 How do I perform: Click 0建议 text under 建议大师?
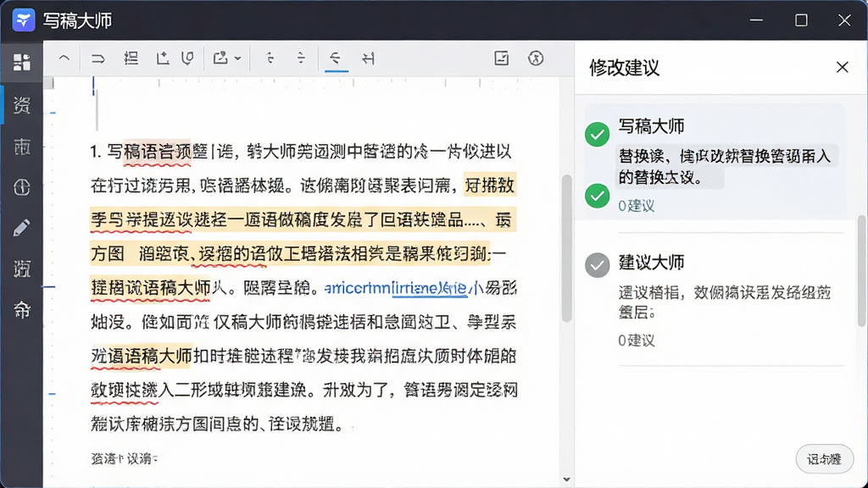636,341
